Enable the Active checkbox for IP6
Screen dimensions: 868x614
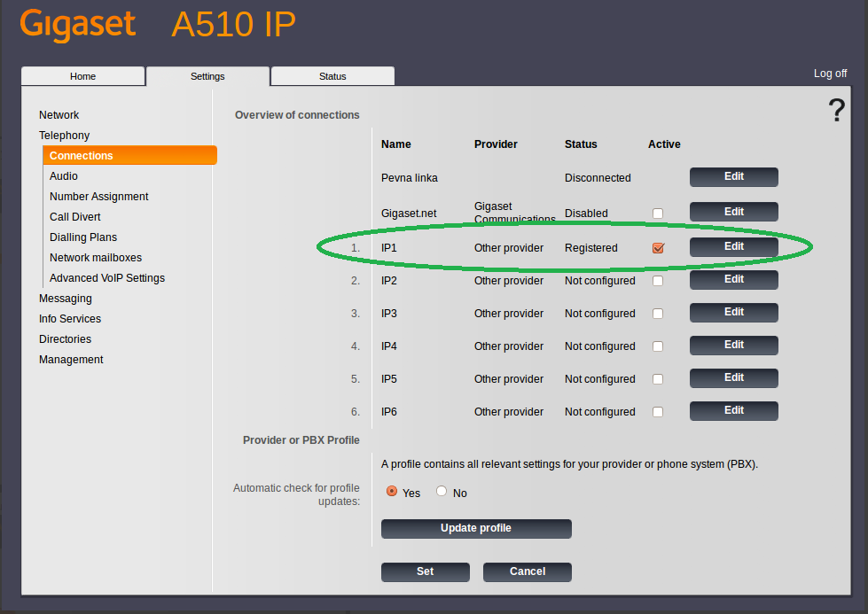tap(658, 412)
